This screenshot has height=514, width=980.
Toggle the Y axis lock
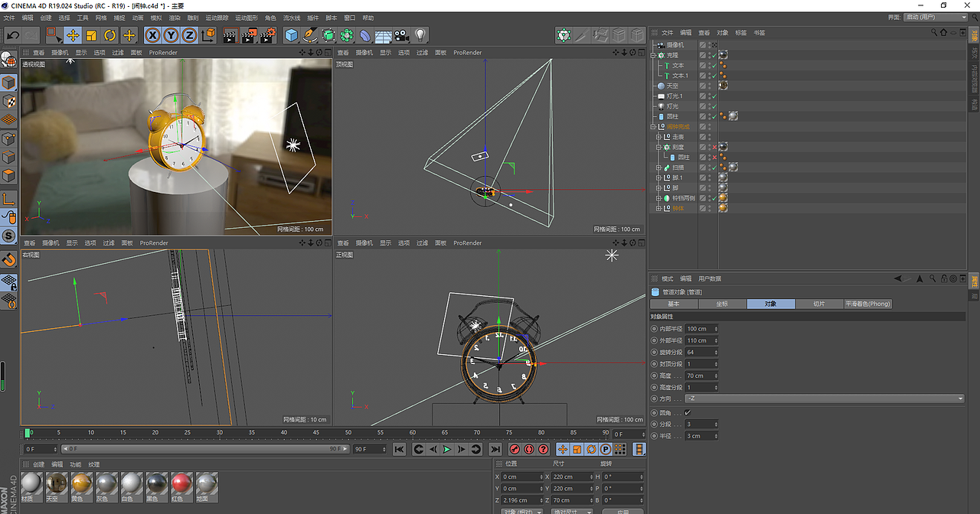pyautogui.click(x=171, y=35)
